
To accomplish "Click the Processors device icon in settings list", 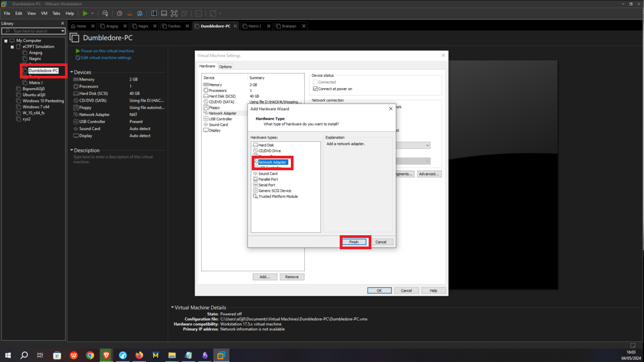I will click(x=206, y=90).
